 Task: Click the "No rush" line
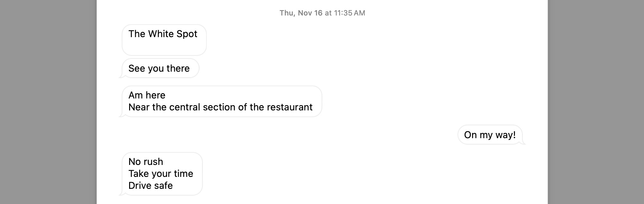tap(146, 162)
